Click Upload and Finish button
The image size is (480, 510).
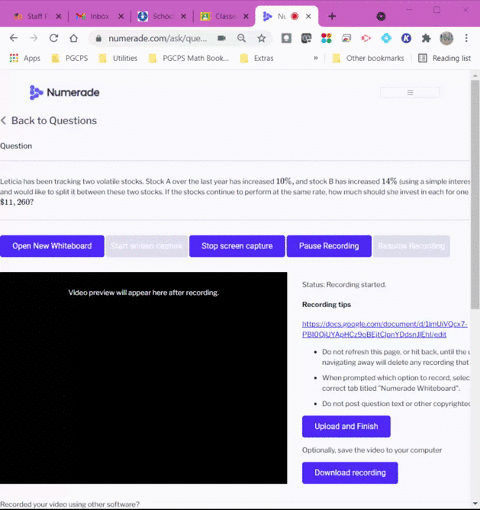[x=346, y=426]
